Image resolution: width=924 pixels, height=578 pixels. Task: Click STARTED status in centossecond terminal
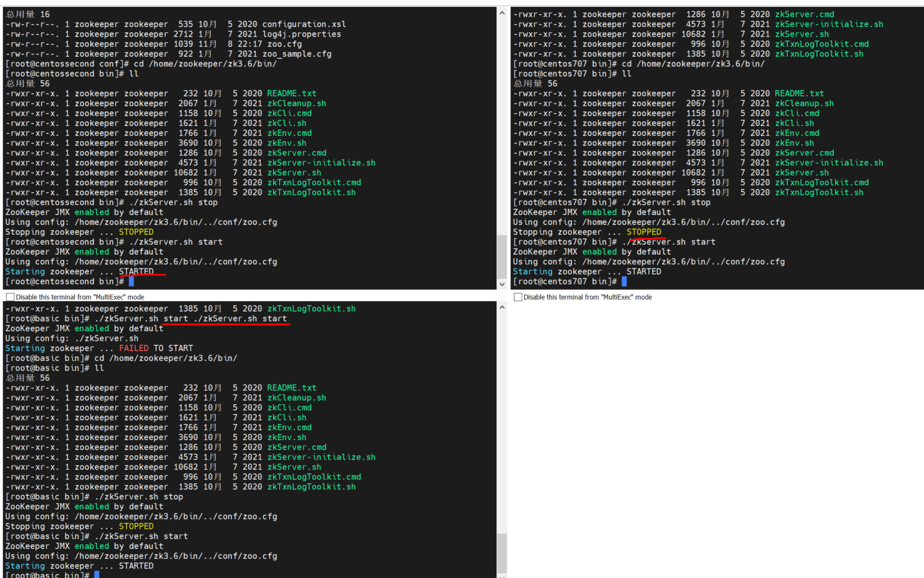(x=136, y=271)
